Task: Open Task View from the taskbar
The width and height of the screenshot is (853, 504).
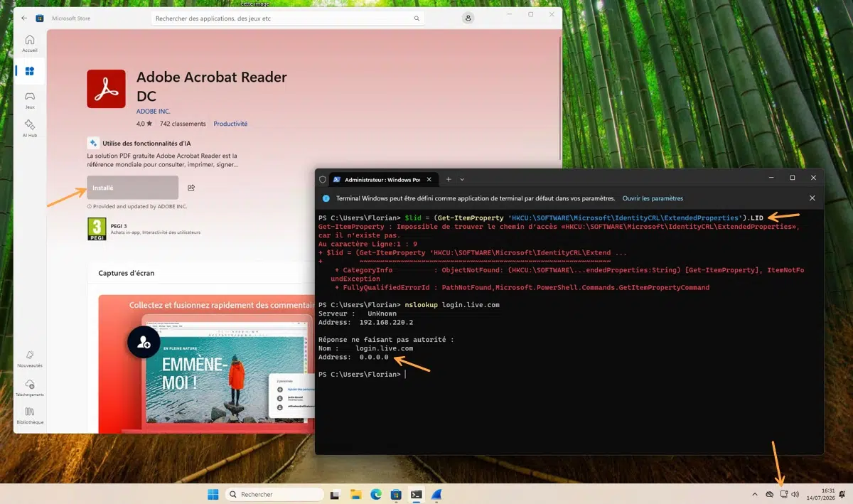Action: click(x=335, y=494)
